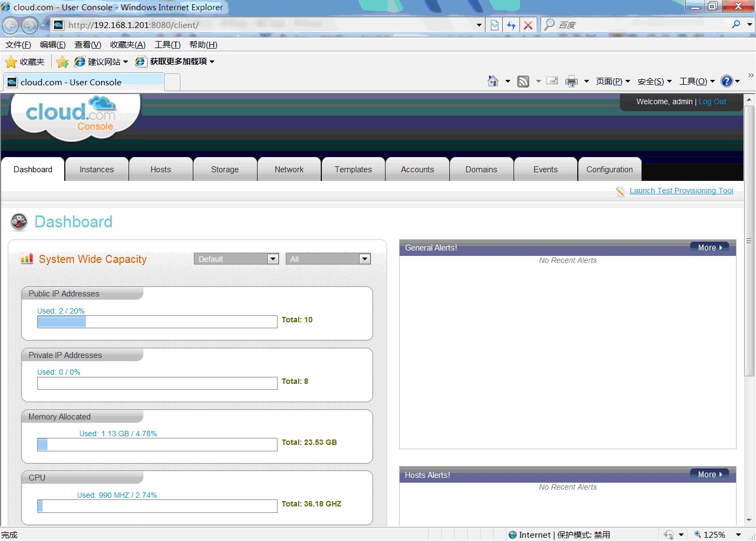Image resolution: width=756 pixels, height=541 pixels.
Task: Expand the 工具(O) tools dropdown in command bar
Action: pos(697,82)
